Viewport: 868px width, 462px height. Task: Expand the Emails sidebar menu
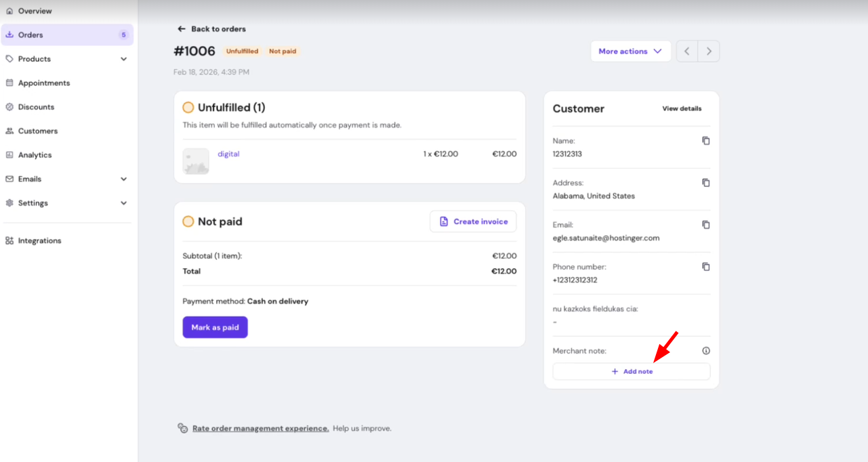[x=123, y=179]
